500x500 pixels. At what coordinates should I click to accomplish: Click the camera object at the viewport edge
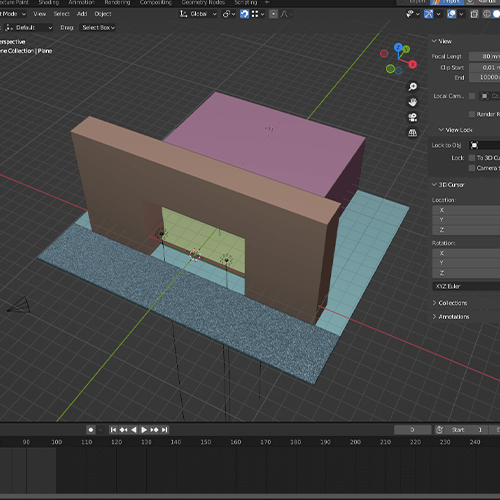20,305
